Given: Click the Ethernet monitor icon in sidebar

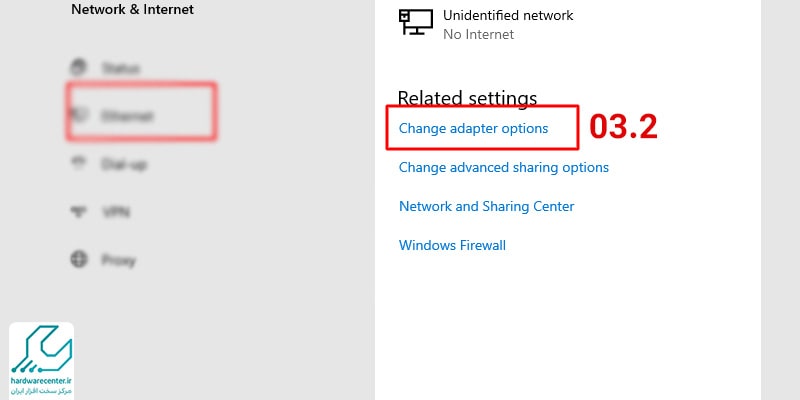Looking at the screenshot, I should 79,115.
